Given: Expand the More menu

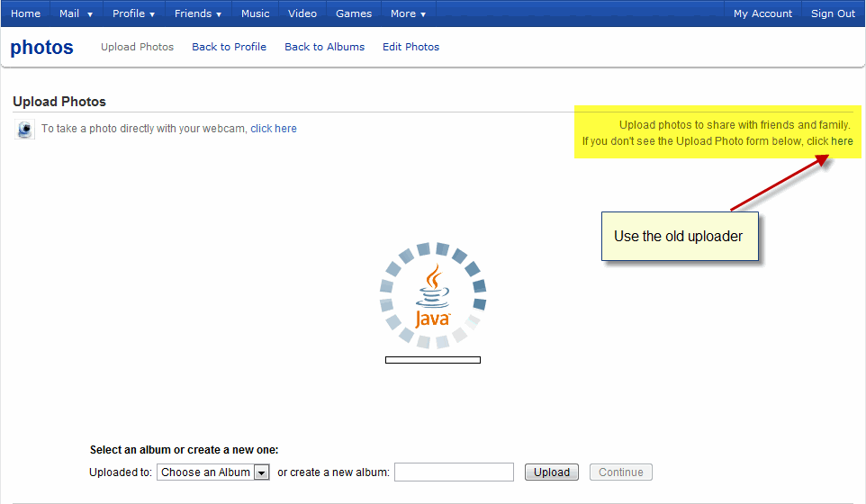Looking at the screenshot, I should pyautogui.click(x=408, y=13).
